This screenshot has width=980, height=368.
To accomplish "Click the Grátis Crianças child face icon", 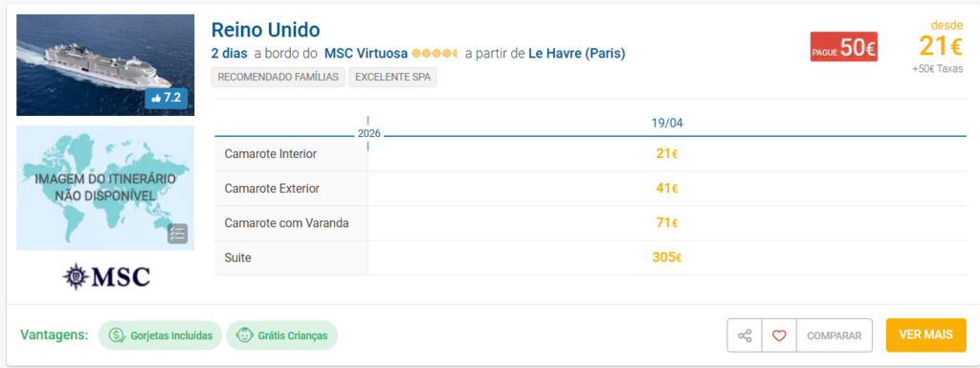I will 244,335.
